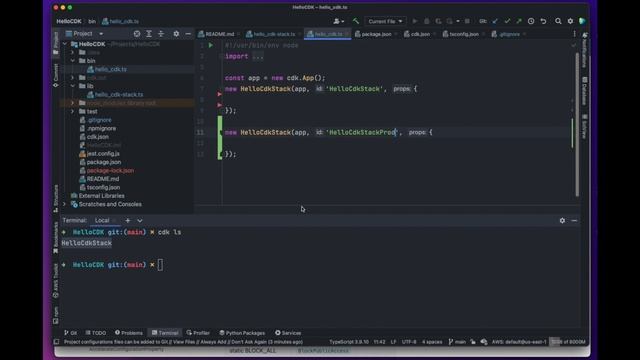
Task: Add a new terminal session with plus
Action: 128,220
